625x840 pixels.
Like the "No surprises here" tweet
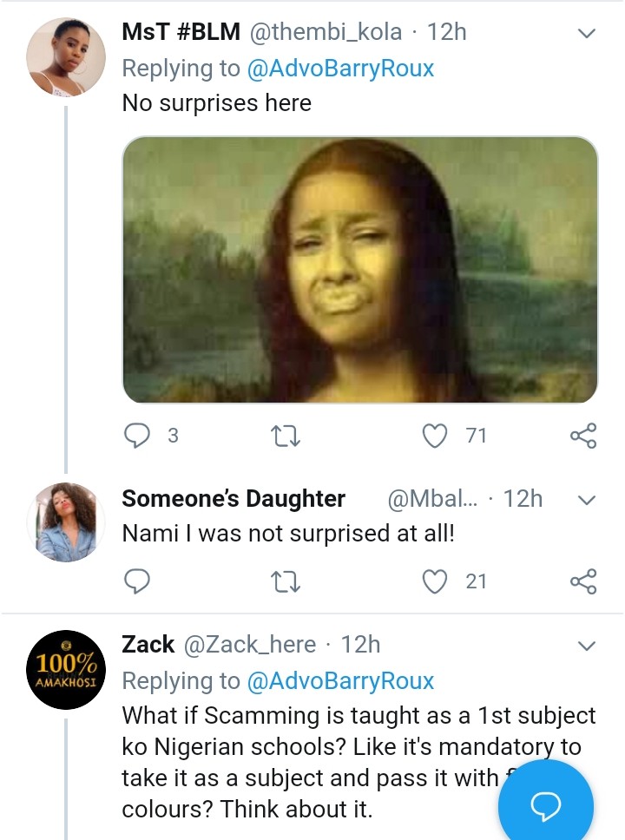(434, 435)
